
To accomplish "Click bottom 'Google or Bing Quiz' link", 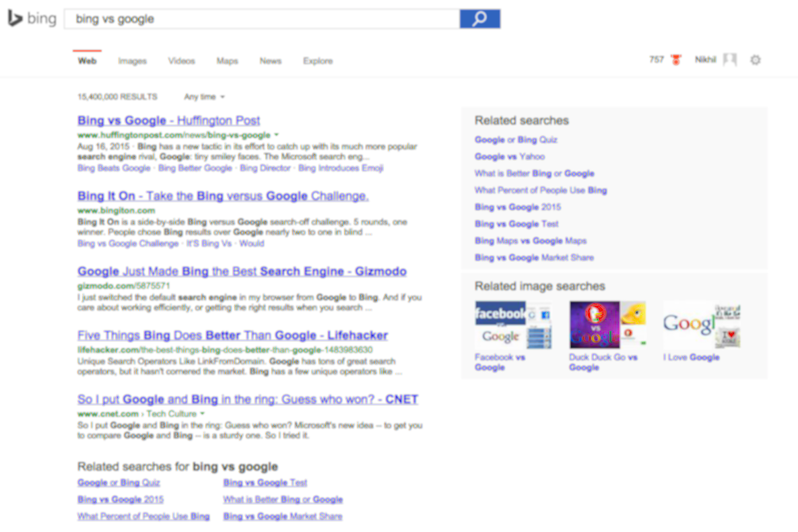I will point(119,482).
